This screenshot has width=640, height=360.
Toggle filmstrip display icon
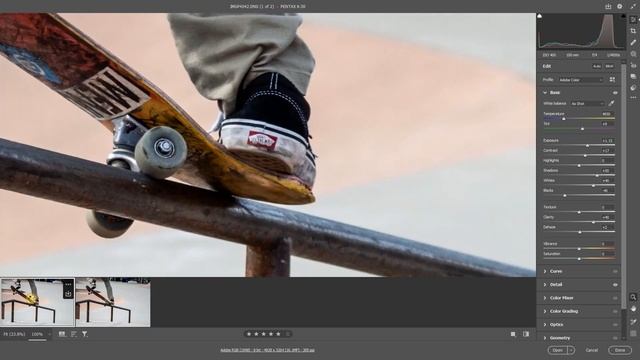tap(62, 334)
